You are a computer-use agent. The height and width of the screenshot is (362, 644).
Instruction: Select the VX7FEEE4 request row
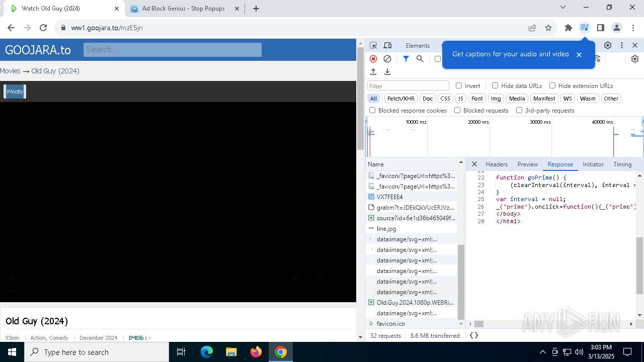click(x=411, y=197)
